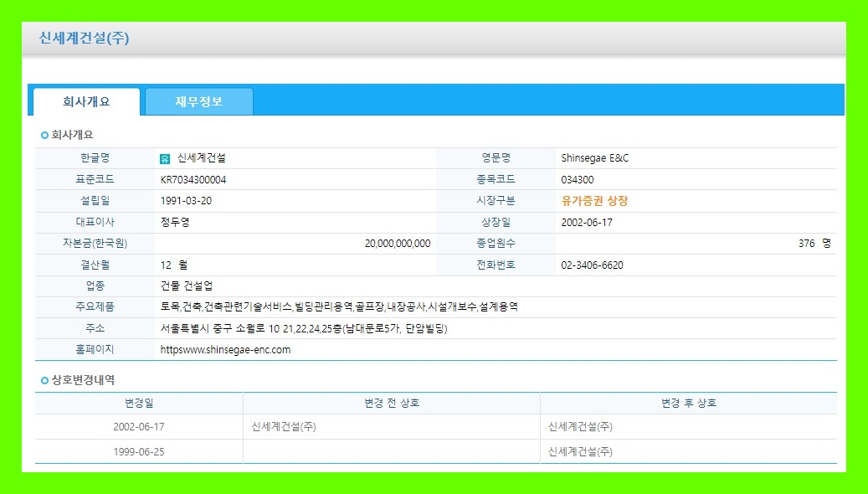Click employee count 376
Image resolution: width=868 pixels, height=494 pixels.
pyautogui.click(x=807, y=243)
